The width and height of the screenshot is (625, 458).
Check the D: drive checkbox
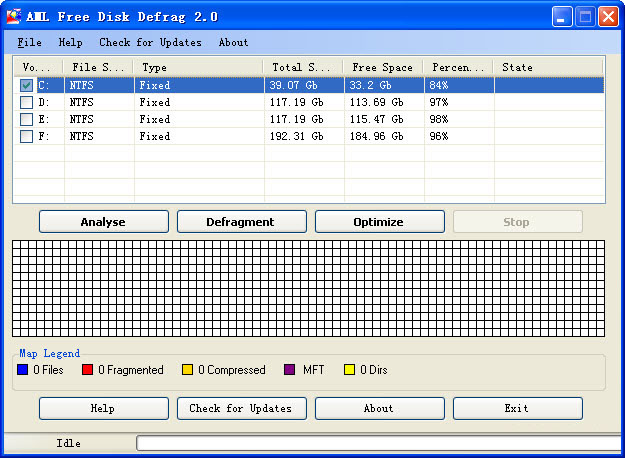(26, 103)
